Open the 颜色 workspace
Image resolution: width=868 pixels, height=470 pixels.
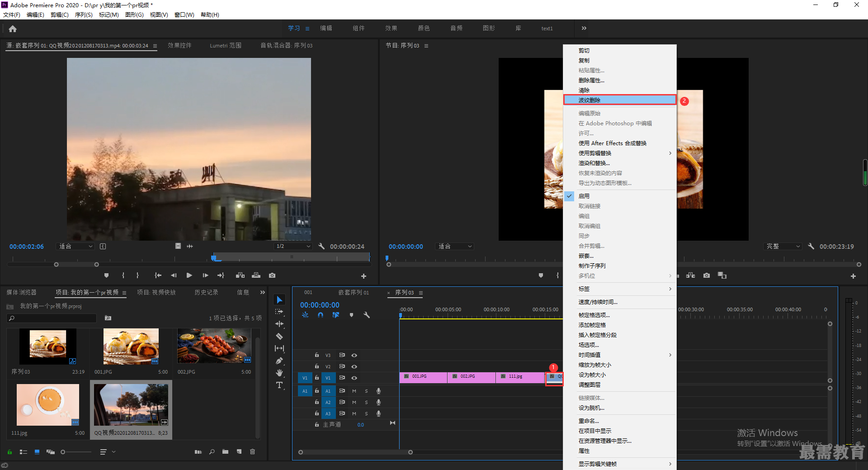pos(424,28)
